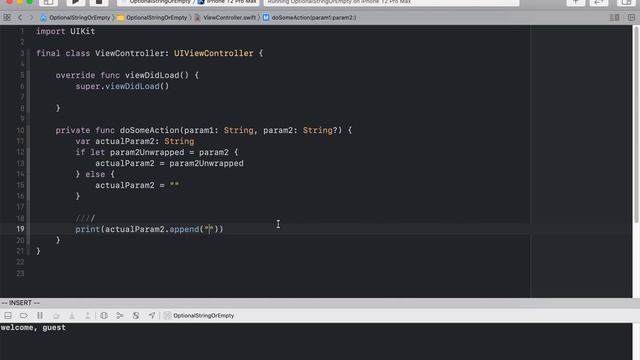Open the OptionalStringOrEmpty project breadcrumb
The width and height of the screenshot is (640, 360).
[x=76, y=18]
